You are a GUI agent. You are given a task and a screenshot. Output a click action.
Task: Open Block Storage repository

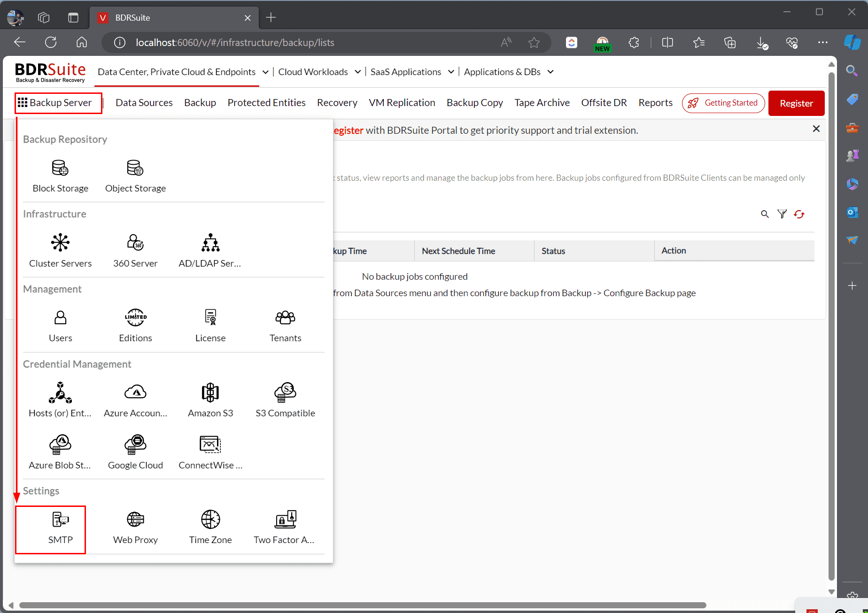click(61, 176)
